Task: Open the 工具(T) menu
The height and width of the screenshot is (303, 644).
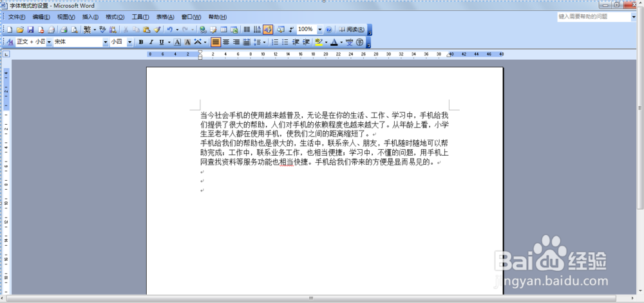Action: [140, 17]
